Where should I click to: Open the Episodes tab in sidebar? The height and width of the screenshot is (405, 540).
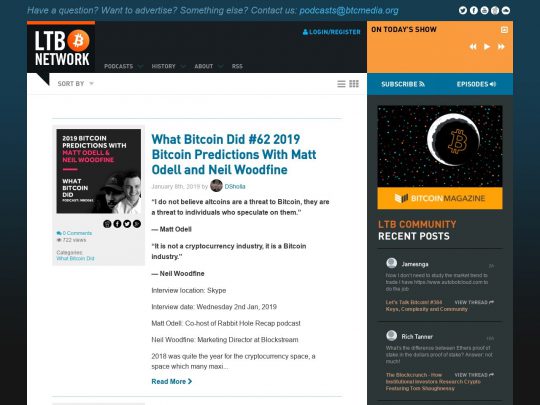coord(476,84)
